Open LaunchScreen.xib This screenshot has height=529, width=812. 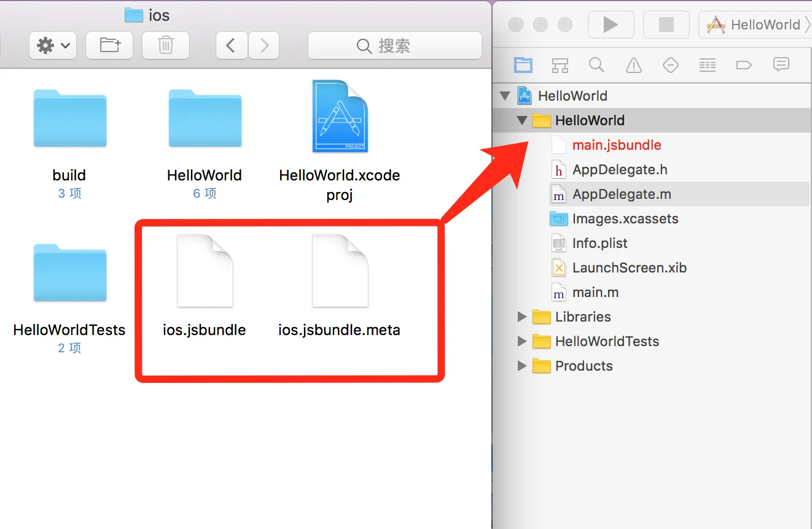click(630, 268)
